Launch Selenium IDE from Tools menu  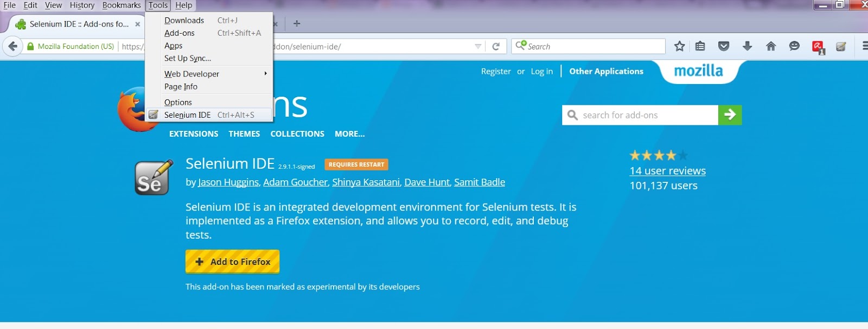point(209,115)
